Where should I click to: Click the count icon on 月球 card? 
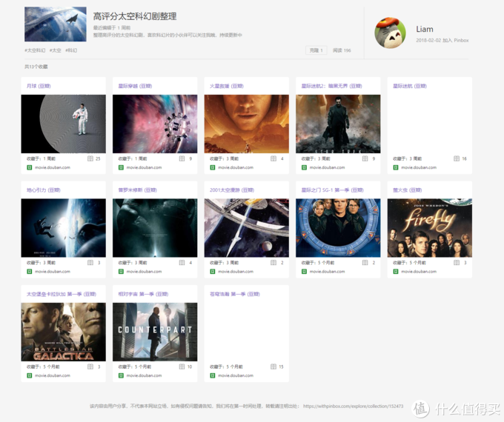click(x=90, y=158)
